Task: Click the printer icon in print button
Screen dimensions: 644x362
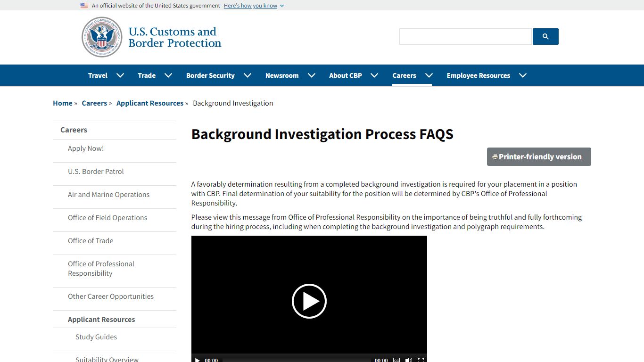Action: (x=495, y=157)
